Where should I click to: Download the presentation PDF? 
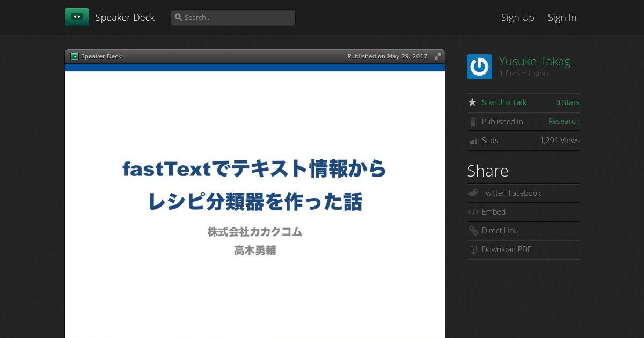pos(507,249)
